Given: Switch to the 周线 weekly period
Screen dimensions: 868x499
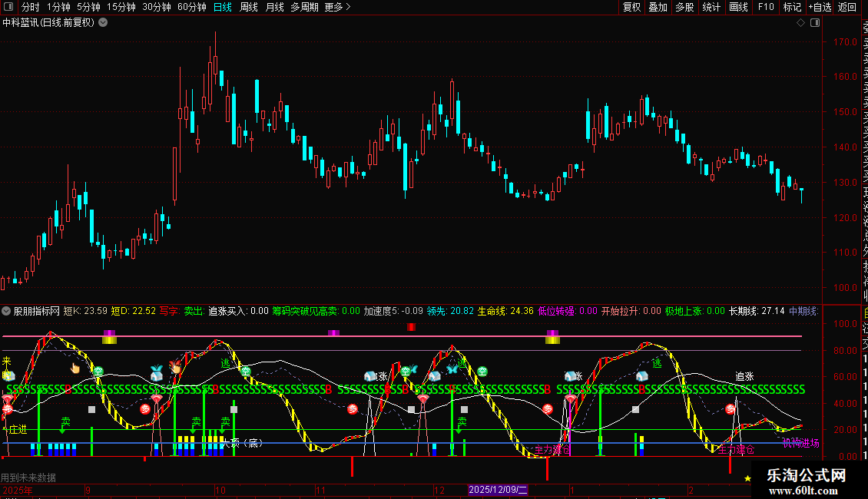Looking at the screenshot, I should tap(249, 7).
